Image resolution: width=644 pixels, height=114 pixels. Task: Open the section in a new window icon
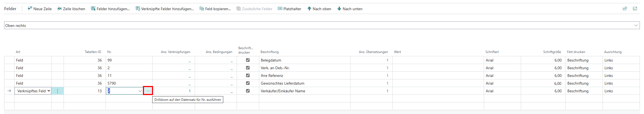pos(635,9)
